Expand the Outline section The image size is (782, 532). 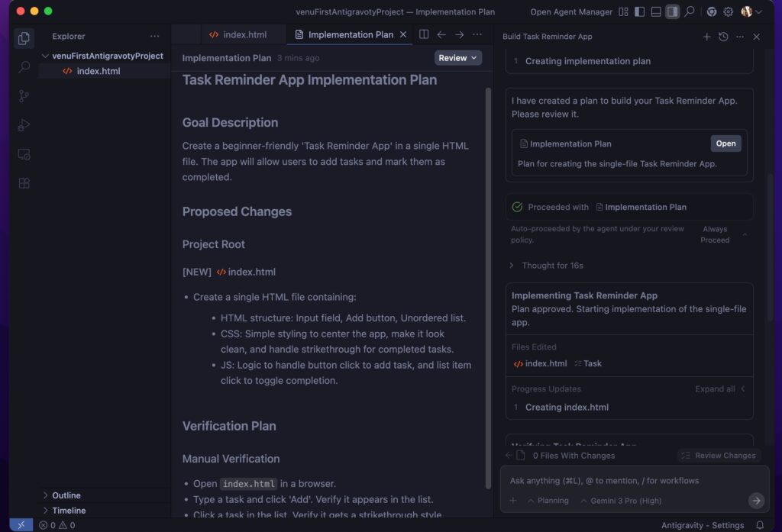pos(66,495)
